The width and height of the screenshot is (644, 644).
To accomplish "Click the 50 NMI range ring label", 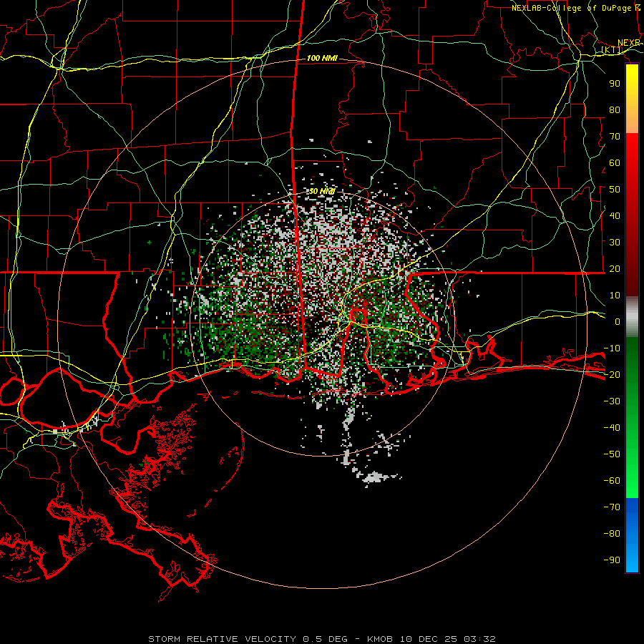I will tap(322, 191).
